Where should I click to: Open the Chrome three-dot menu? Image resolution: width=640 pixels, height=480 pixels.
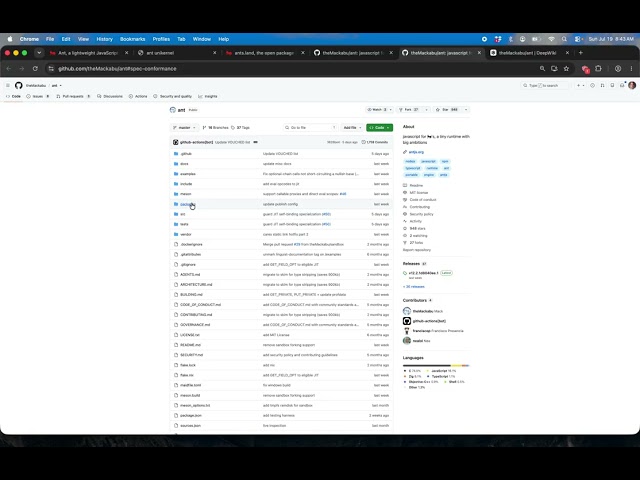[x=631, y=69]
